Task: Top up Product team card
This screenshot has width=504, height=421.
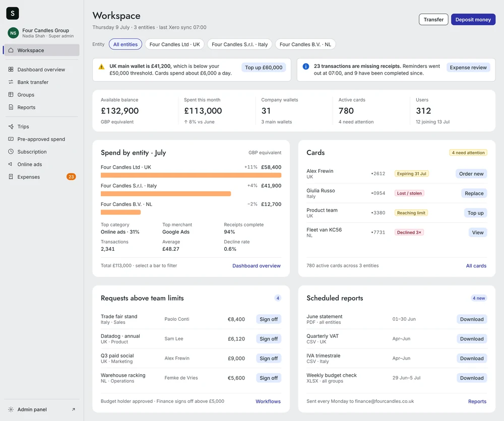Action: pos(475,213)
